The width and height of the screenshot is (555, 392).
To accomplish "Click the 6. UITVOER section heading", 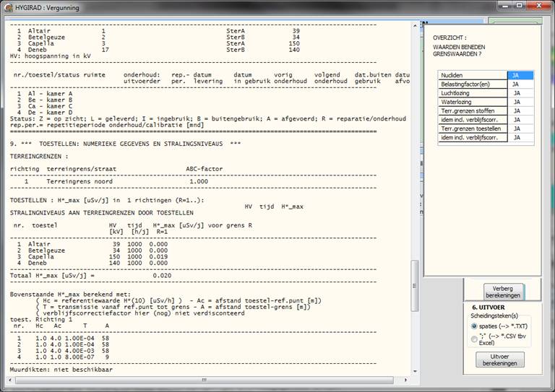I will coord(488,307).
